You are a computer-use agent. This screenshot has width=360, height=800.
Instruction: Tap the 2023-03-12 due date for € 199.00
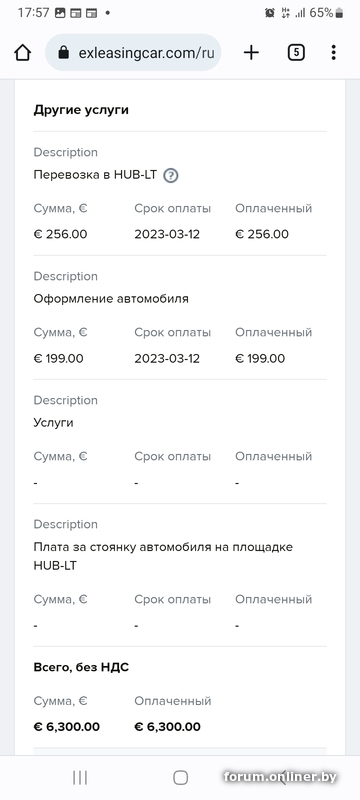[167, 359]
